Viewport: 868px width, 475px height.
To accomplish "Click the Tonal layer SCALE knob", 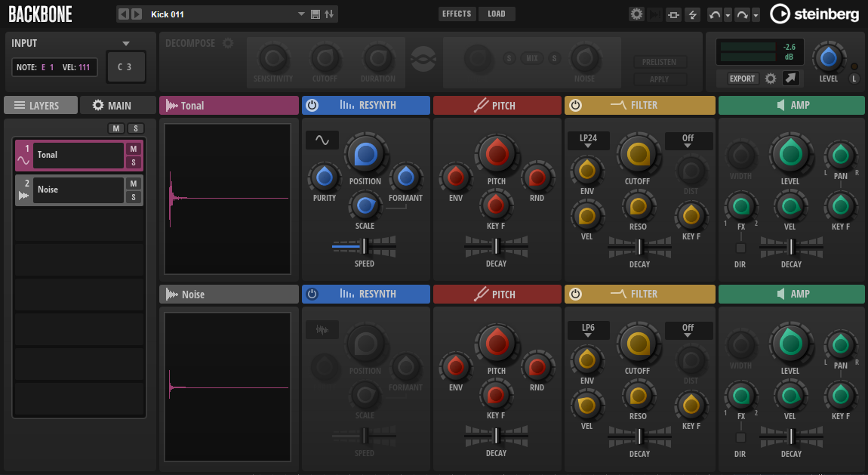I will pyautogui.click(x=365, y=205).
